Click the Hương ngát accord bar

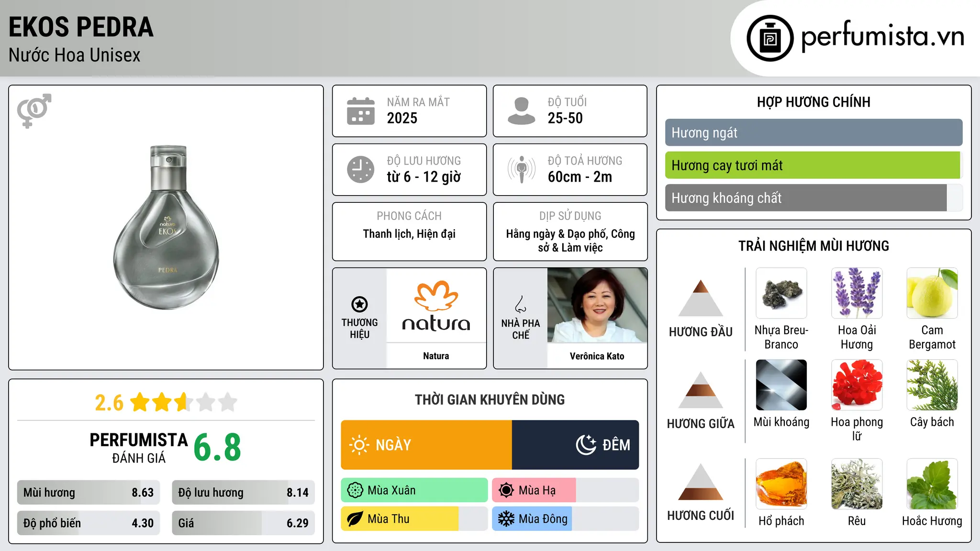click(x=813, y=132)
